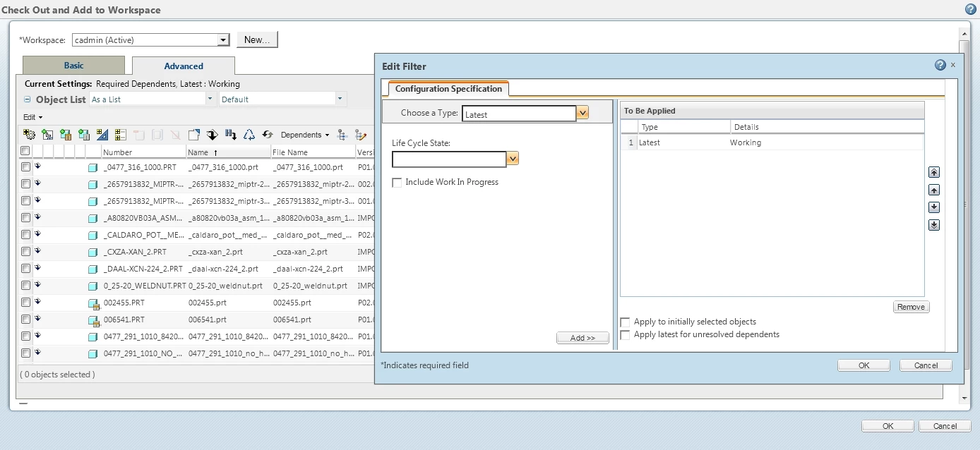Click part icon of _DAAL-XCN-224_2.PRT row

tap(92, 269)
